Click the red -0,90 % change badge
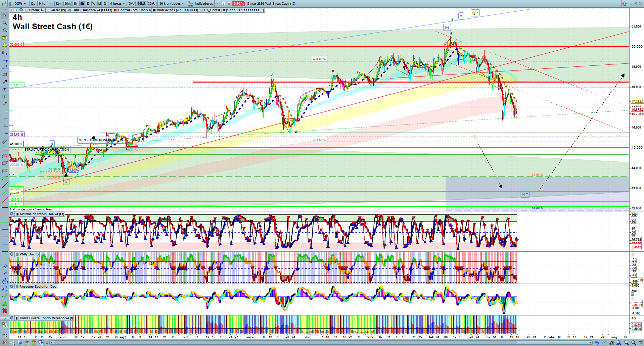This screenshot has height=346, width=644. (x=238, y=4)
